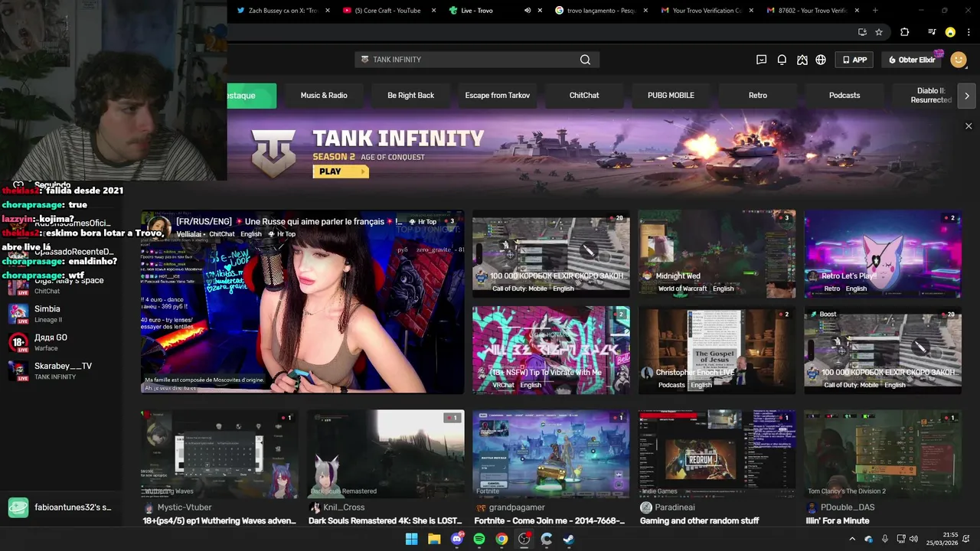This screenshot has width=980, height=551.
Task: Open Chrome profile avatar
Action: point(950,32)
